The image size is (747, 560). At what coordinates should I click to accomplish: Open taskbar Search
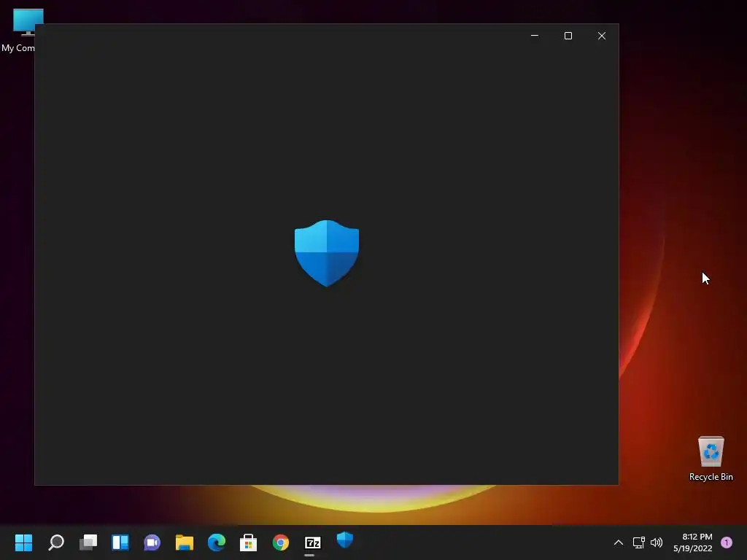pyautogui.click(x=56, y=542)
